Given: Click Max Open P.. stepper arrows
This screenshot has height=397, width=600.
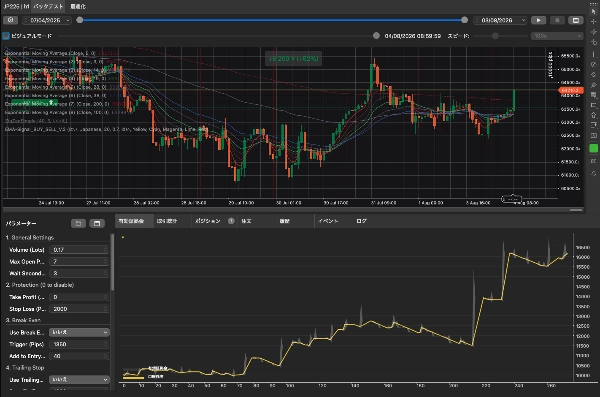Looking at the screenshot, I should (x=106, y=261).
